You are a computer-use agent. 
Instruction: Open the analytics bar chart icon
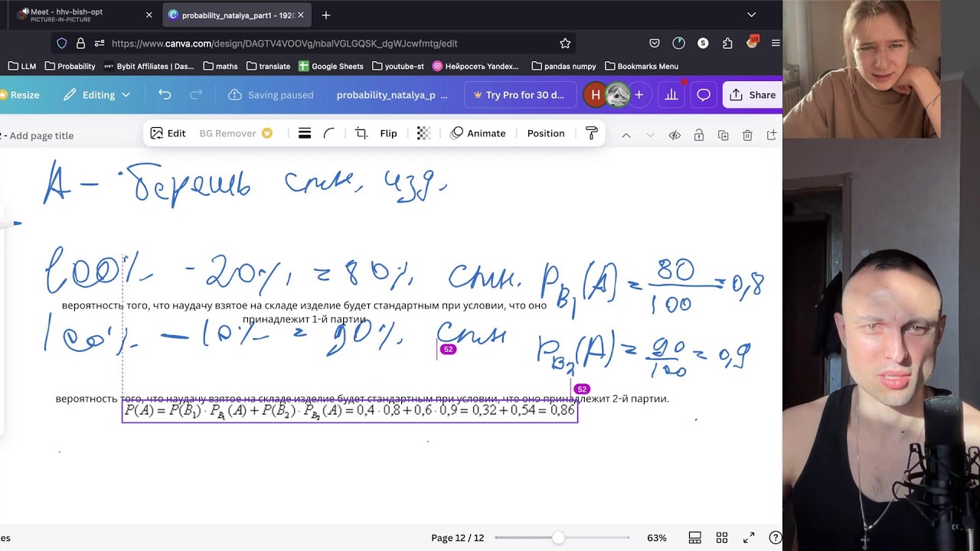point(671,95)
